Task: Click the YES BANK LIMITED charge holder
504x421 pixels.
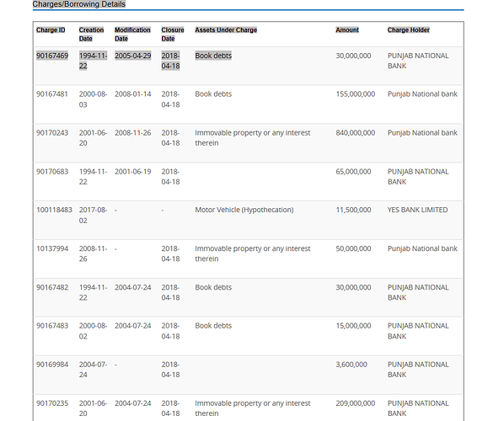Action: coord(417,210)
